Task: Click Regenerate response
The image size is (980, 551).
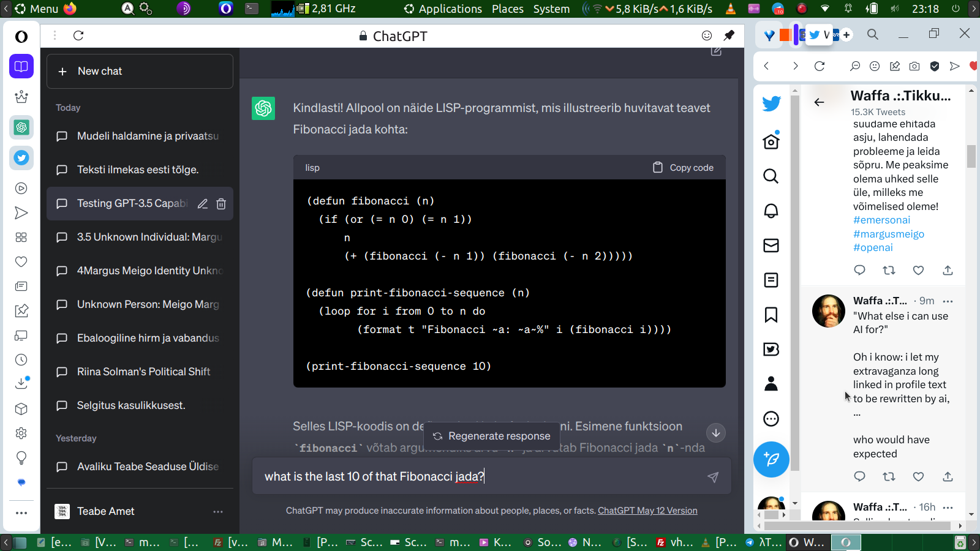Action: click(x=492, y=436)
